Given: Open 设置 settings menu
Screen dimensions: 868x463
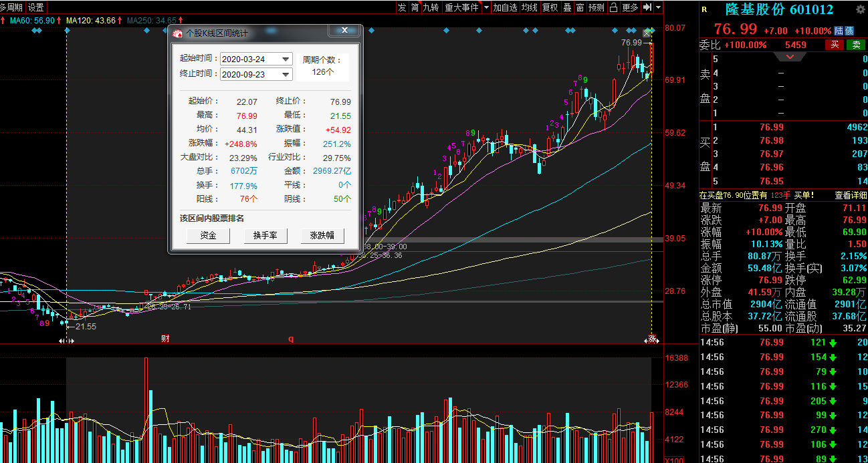Looking at the screenshot, I should (x=36, y=7).
